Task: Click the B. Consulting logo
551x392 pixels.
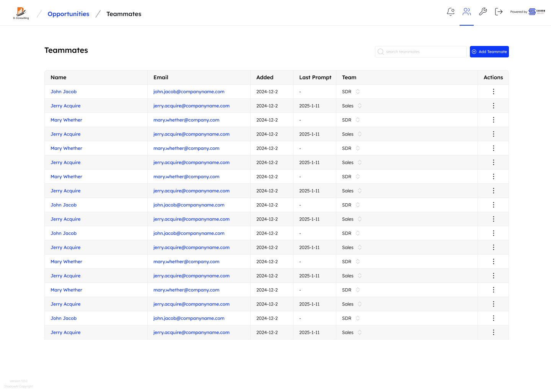Action: point(21,13)
